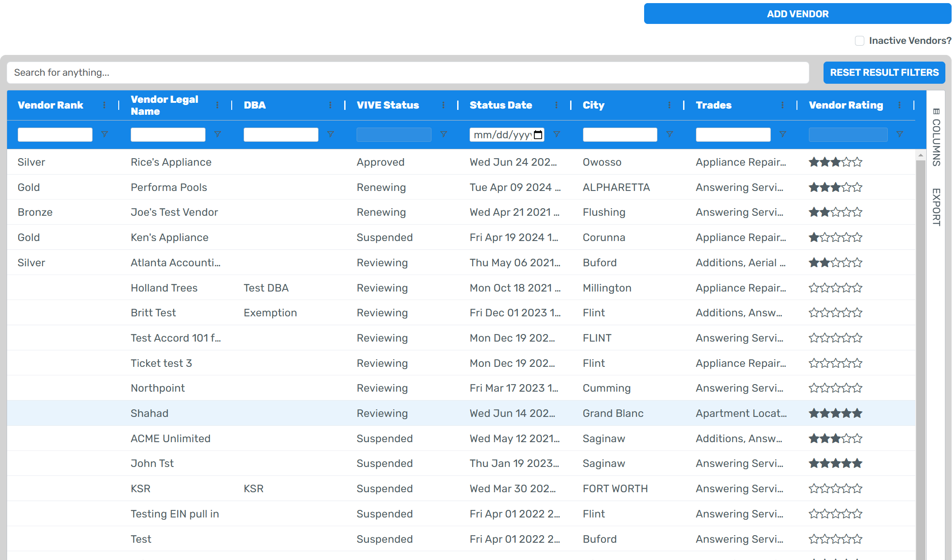This screenshot has width=952, height=560.
Task: Click Ken's Appliance one-star rating
Action: 835,237
